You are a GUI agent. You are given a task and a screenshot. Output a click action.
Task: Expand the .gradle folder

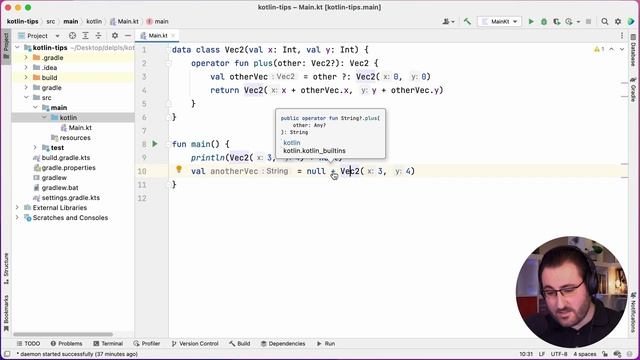coord(26,58)
